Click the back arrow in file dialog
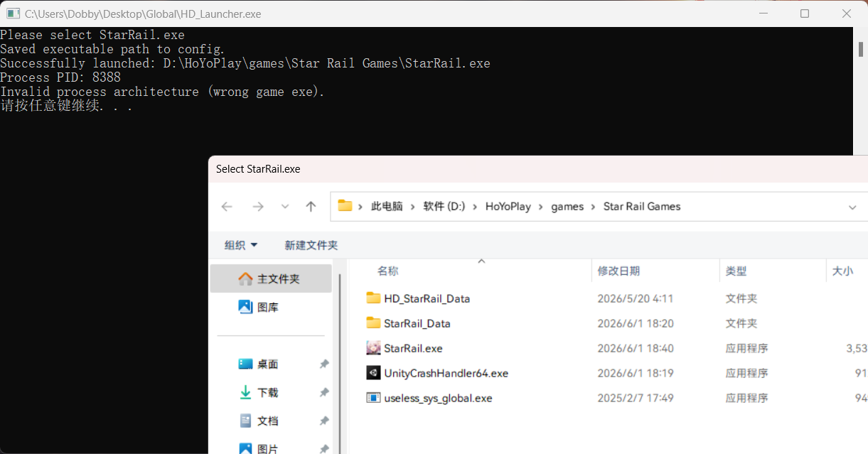 [x=227, y=207]
